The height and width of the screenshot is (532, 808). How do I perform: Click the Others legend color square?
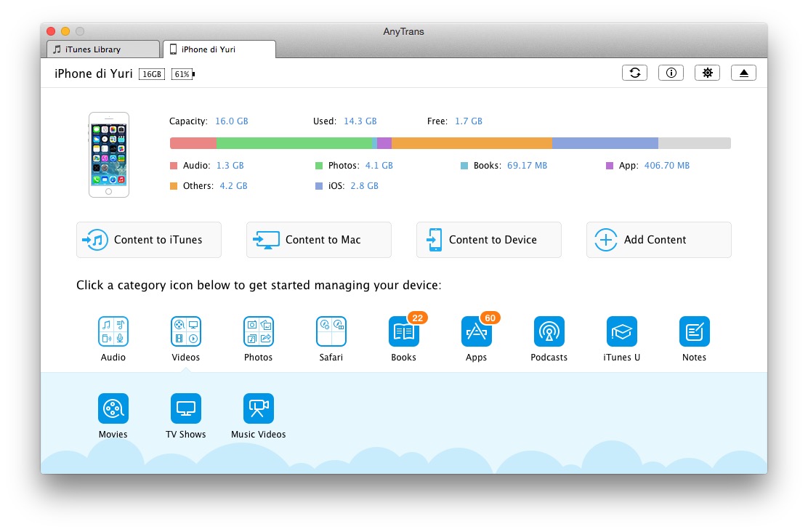coord(174,186)
